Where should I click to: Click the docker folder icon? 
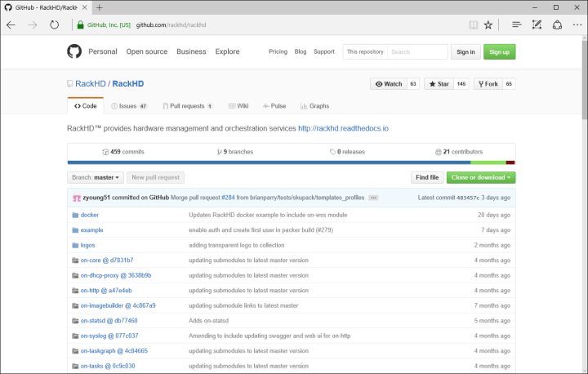pyautogui.click(x=73, y=215)
